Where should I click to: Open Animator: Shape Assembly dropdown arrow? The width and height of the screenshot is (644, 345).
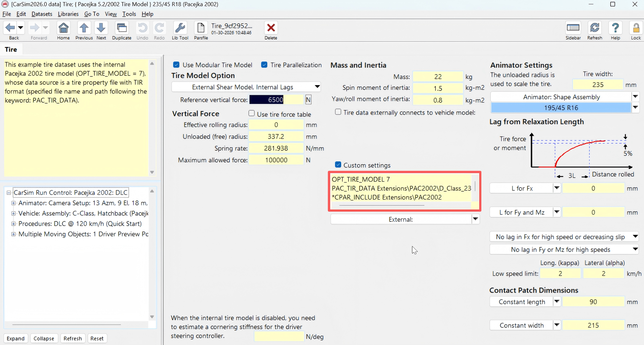(x=635, y=97)
